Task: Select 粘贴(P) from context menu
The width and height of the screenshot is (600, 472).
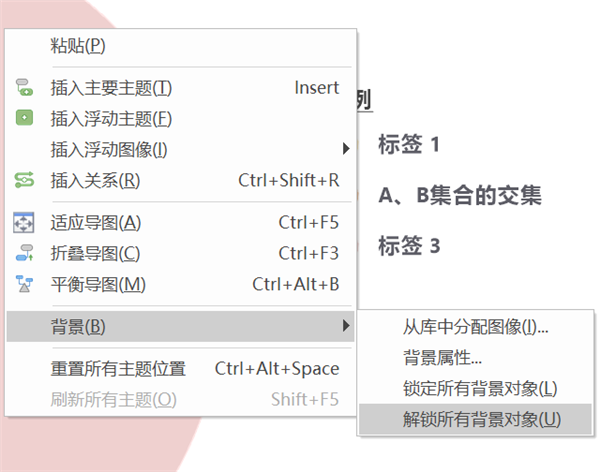Action: [180, 46]
